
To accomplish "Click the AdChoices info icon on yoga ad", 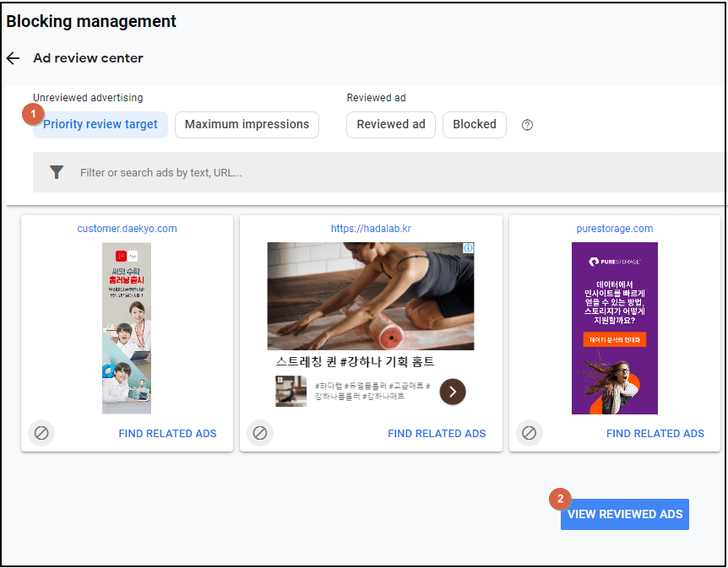I will (x=468, y=249).
